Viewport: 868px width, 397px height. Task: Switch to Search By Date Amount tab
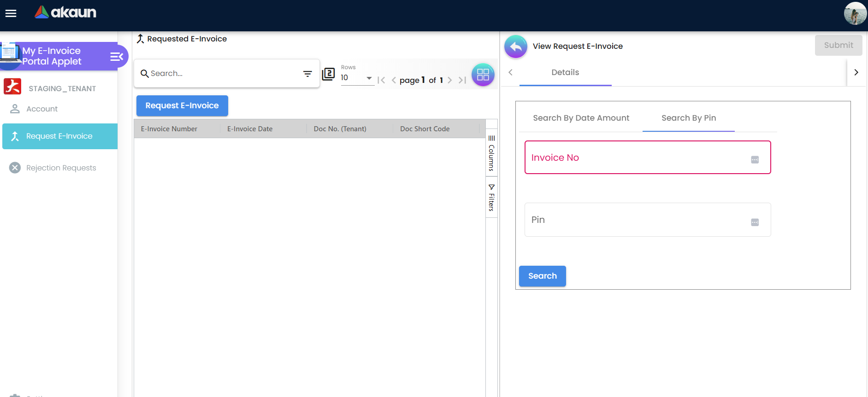pos(581,118)
